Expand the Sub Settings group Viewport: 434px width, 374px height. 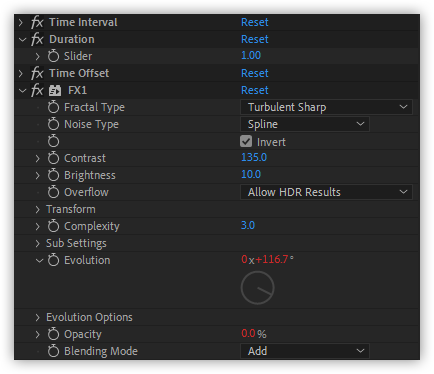coord(38,243)
